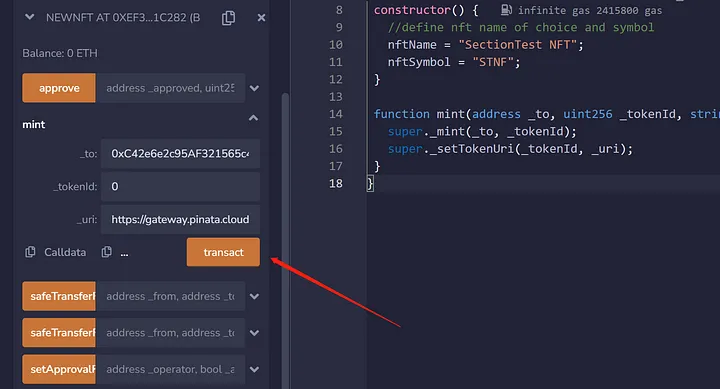Screen dimensions: 720x389
Task: Focus the approve parameters input field
Action: click(x=170, y=88)
